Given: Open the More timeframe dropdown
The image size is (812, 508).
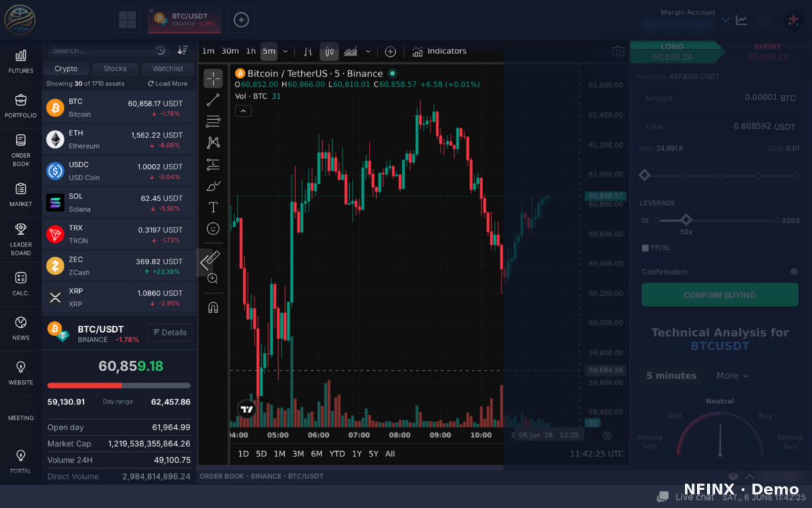Looking at the screenshot, I should pyautogui.click(x=733, y=376).
